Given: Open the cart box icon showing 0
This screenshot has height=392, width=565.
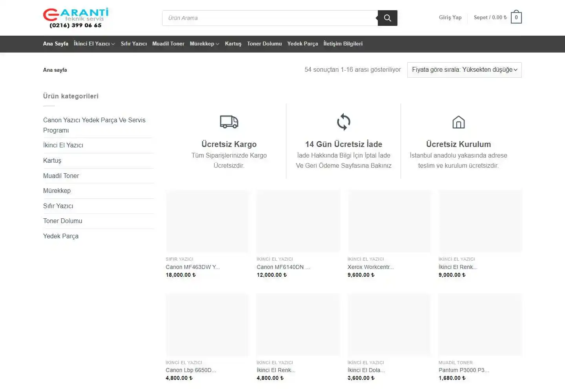Looking at the screenshot, I should [516, 17].
